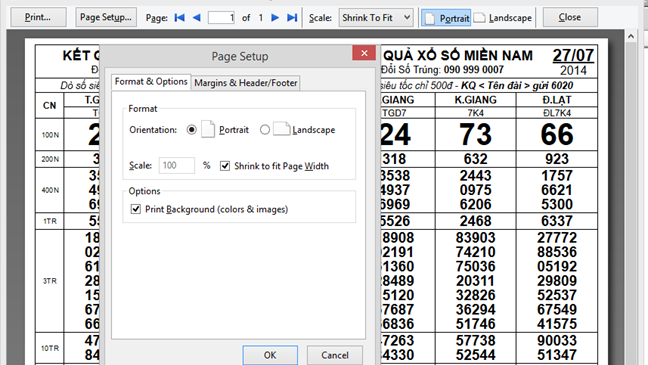Select Landscape orientation radio button in dialog
The image size is (648, 365).
point(265,130)
